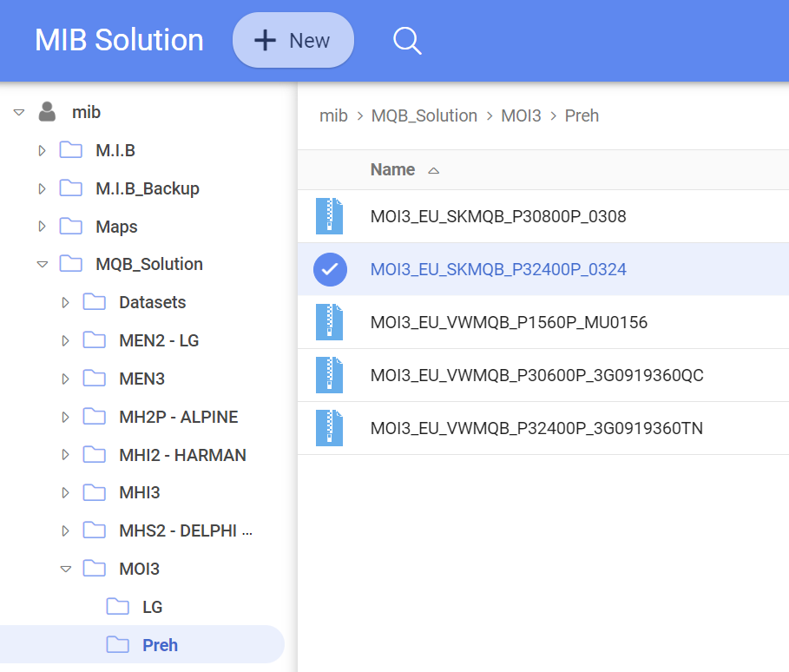Navigate to mib root in breadcrumb
This screenshot has width=789, height=672.
tap(333, 115)
